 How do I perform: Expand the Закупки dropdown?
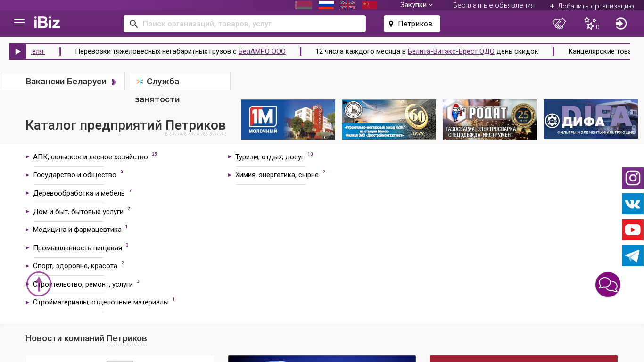(416, 5)
